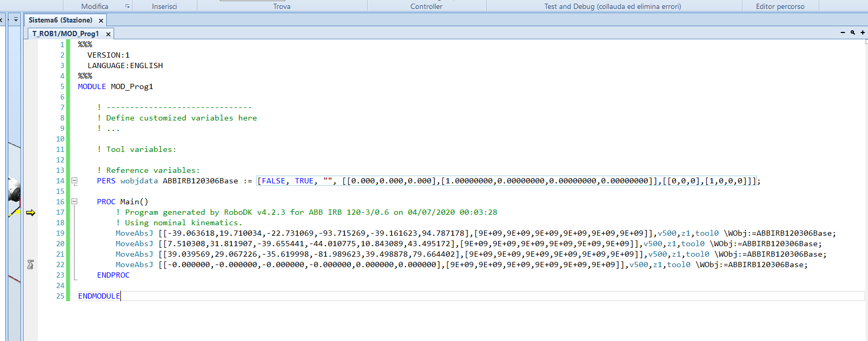
Task: Open the panel options dropdown arrow
Action: tap(16, 20)
